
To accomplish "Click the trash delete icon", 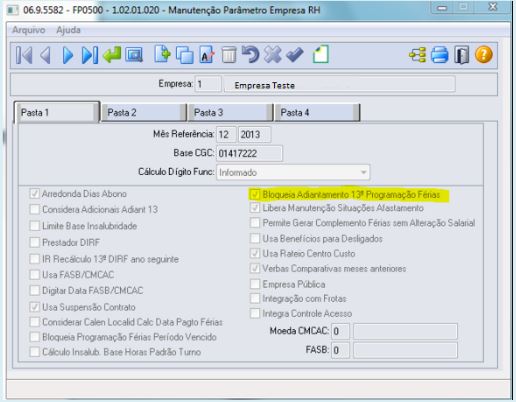I will tap(229, 55).
